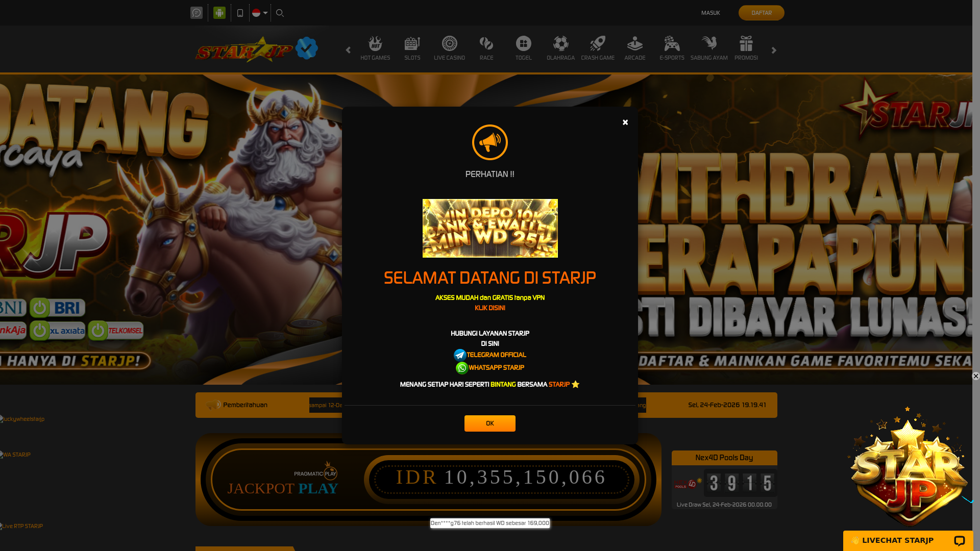This screenshot has height=551, width=980.
Task: Click the DAFTAR register button
Action: tap(761, 13)
